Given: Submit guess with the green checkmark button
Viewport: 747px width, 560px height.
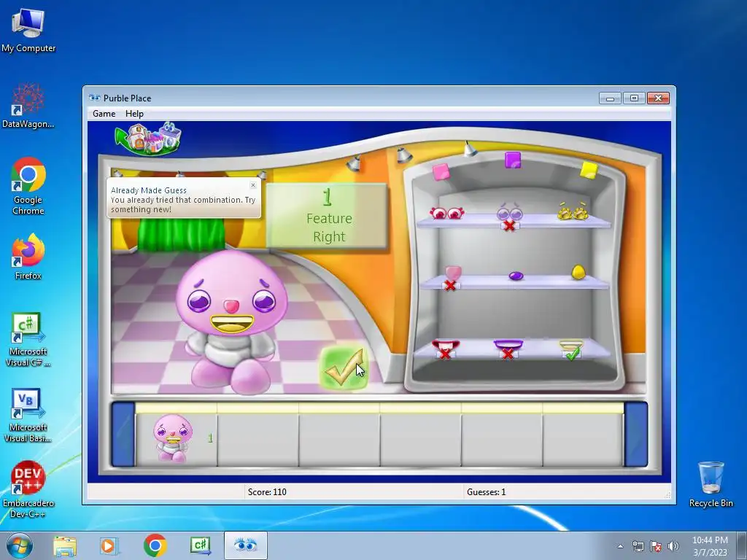Looking at the screenshot, I should (344, 368).
